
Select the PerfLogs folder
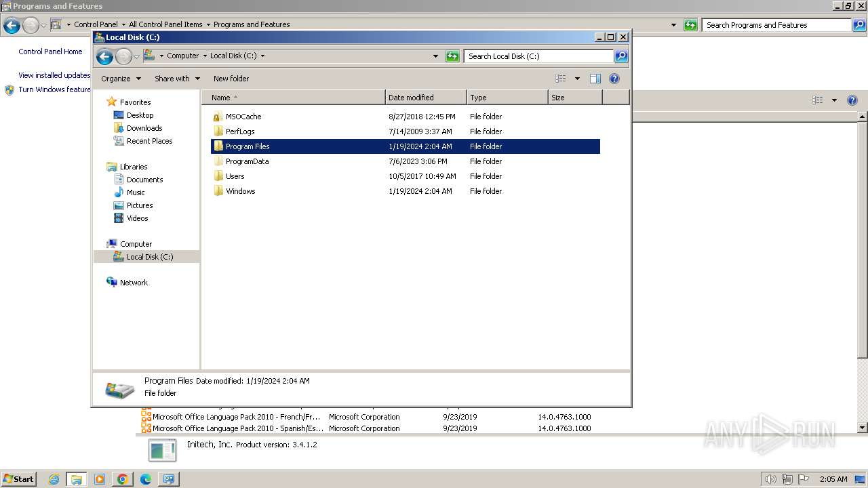pos(240,131)
